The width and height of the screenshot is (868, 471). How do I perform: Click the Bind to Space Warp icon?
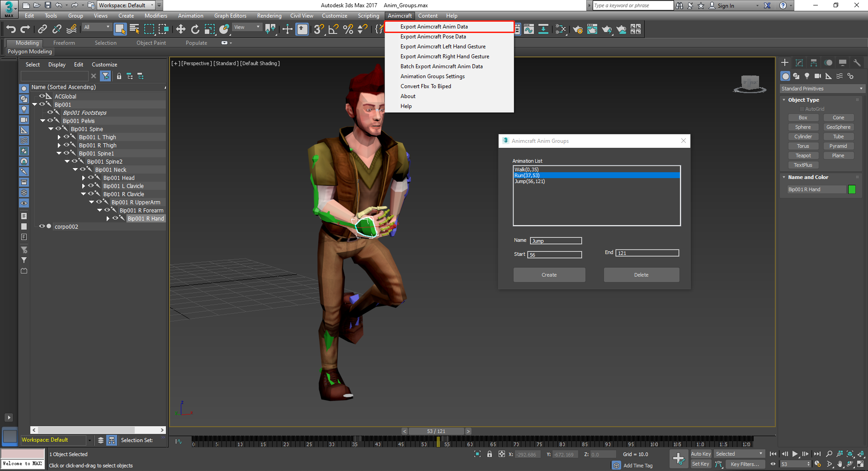point(71,29)
